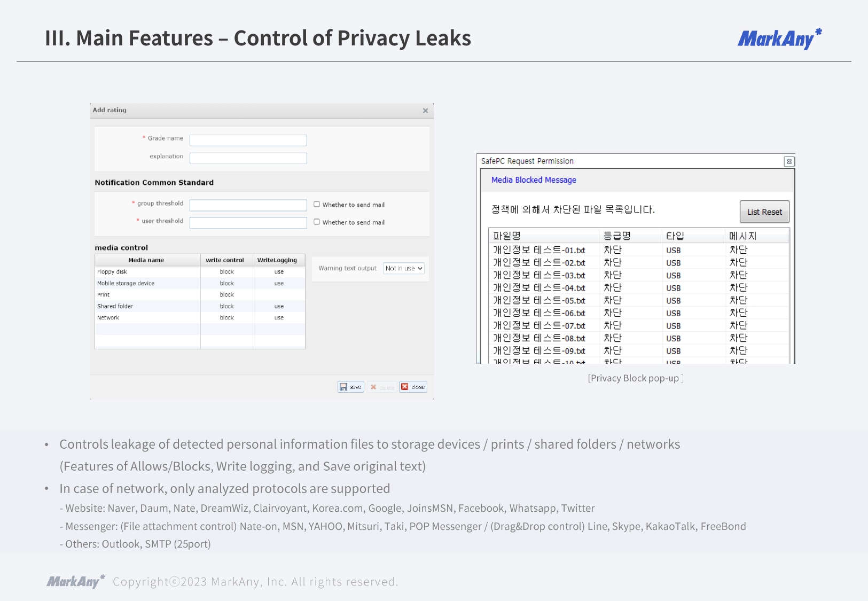This screenshot has height=601, width=868.
Task: Open the Warning text output dropdown
Action: click(404, 268)
